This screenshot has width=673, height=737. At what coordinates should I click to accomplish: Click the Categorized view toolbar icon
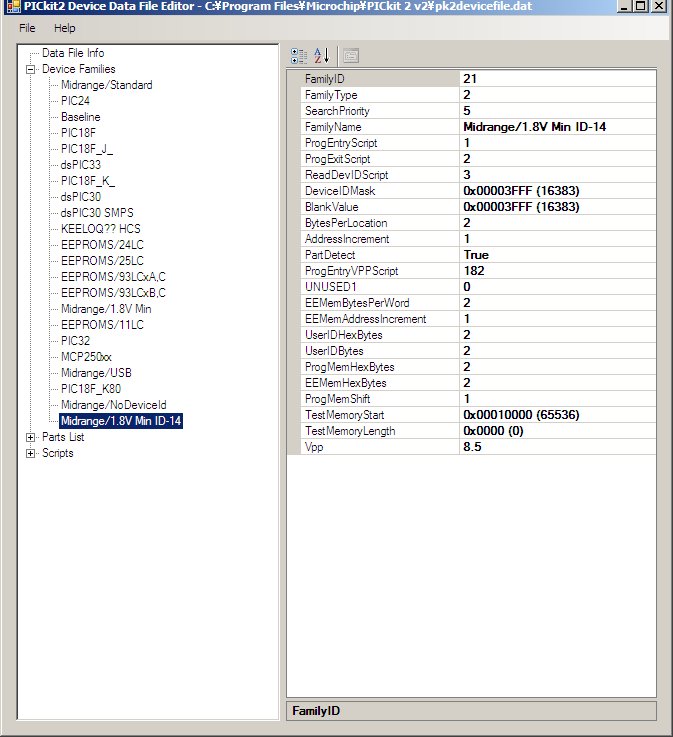pyautogui.click(x=299, y=56)
